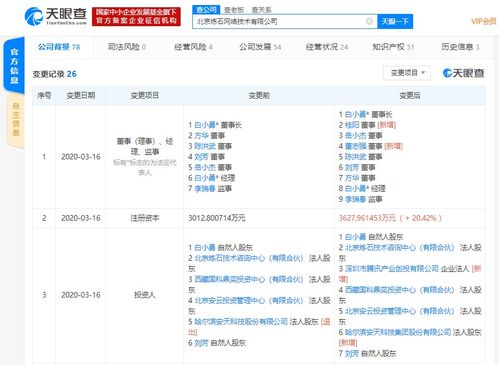The width and height of the screenshot is (499, 365).
Task: Open 白小勇 自然人股东 link in 变更后 column
Action: click(356, 237)
